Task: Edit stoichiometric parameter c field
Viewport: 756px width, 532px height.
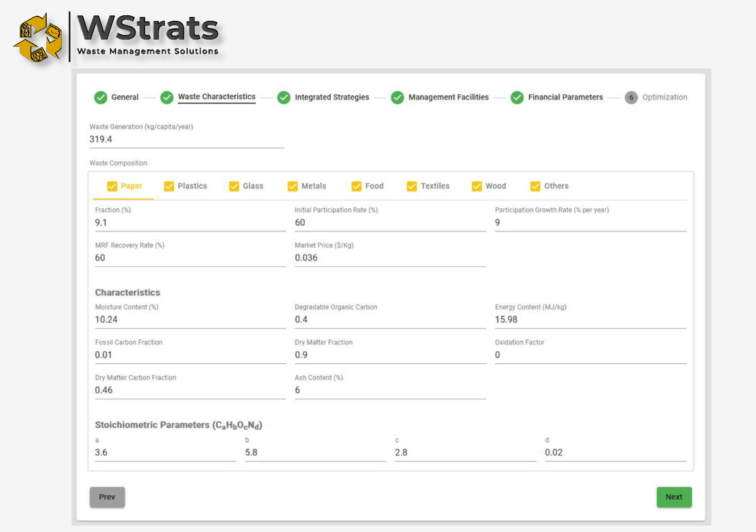Action: tap(465, 453)
